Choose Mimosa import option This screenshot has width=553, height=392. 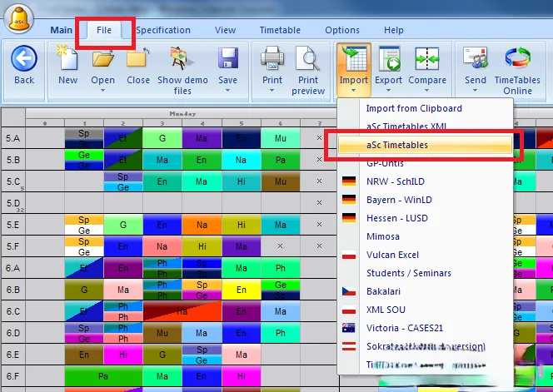[425, 236]
